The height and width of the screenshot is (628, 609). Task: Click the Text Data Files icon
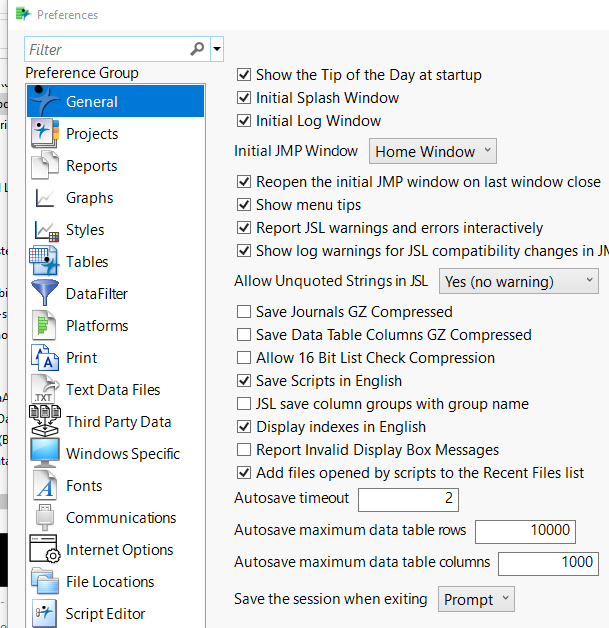(x=45, y=390)
